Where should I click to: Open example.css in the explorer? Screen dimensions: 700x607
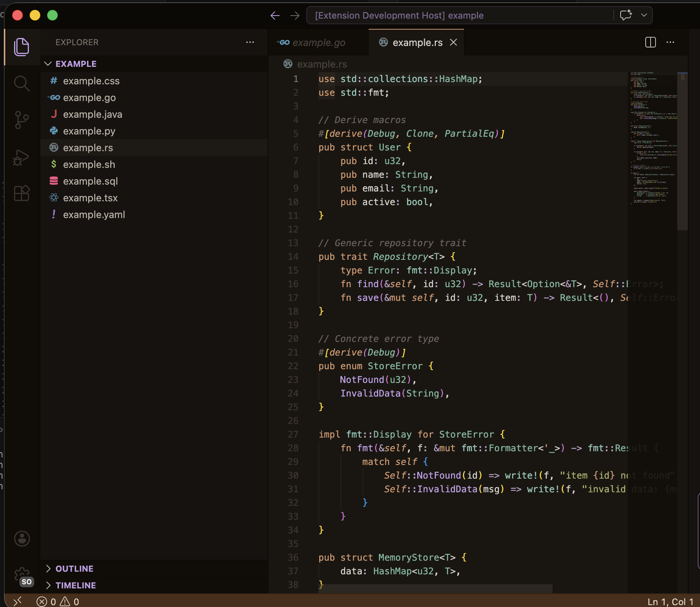(x=154, y=81)
